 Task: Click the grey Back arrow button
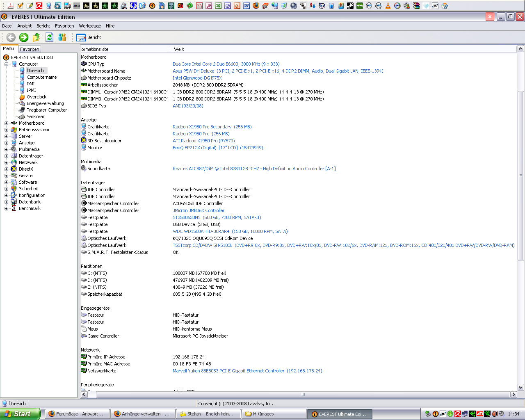click(11, 37)
